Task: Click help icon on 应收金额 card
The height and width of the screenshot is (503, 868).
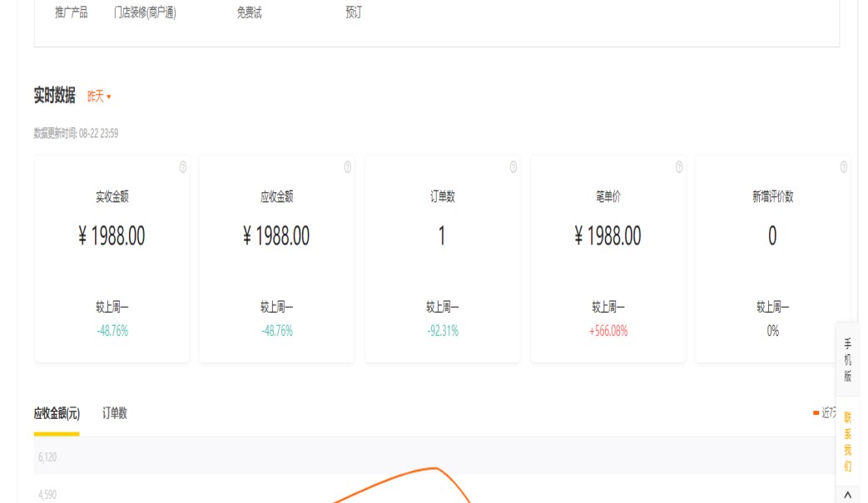Action: (x=348, y=167)
